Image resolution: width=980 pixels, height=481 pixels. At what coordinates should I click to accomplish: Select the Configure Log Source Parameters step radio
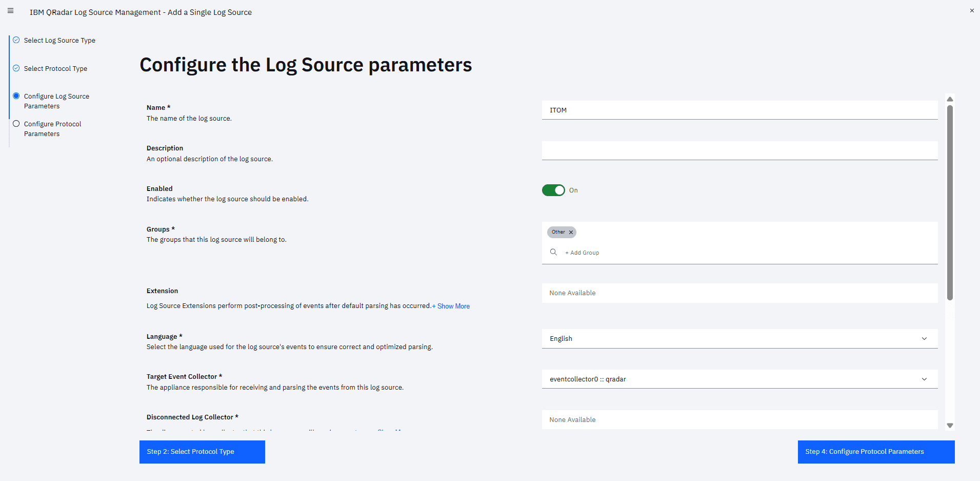pyautogui.click(x=16, y=96)
